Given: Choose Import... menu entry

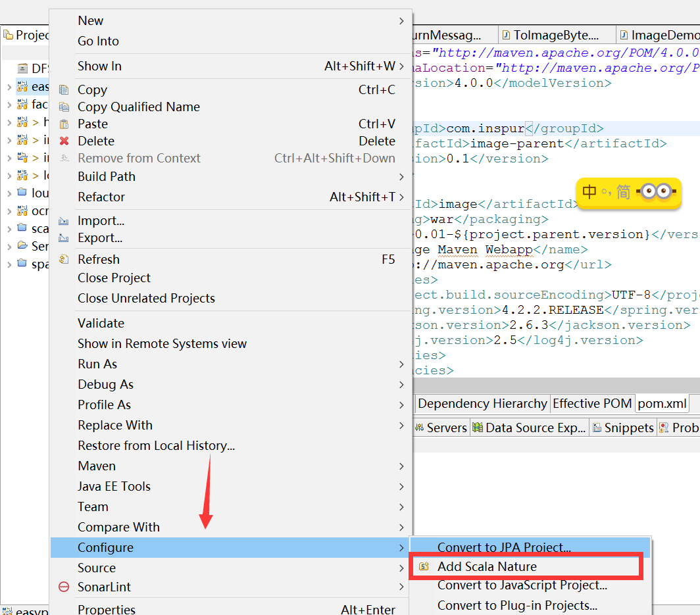Looking at the screenshot, I should (x=231, y=221).
